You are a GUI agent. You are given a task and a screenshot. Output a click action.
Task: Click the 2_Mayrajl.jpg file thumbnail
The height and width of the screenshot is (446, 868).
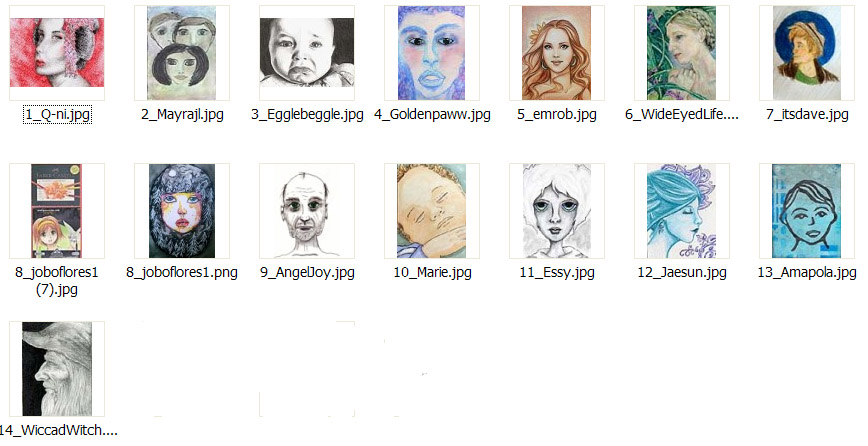click(182, 53)
